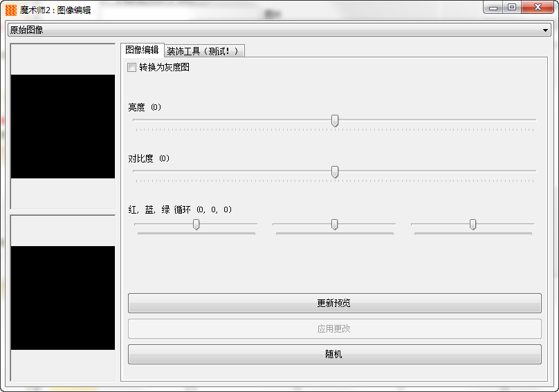Screen dimensions: 559x392
Task: Click the 对比度 contrast slider handle
Action: (335, 171)
